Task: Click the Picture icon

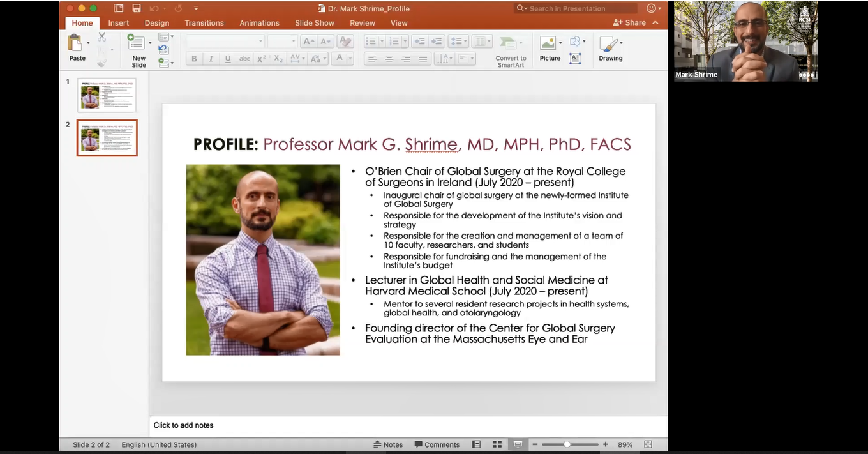Action: (548, 43)
